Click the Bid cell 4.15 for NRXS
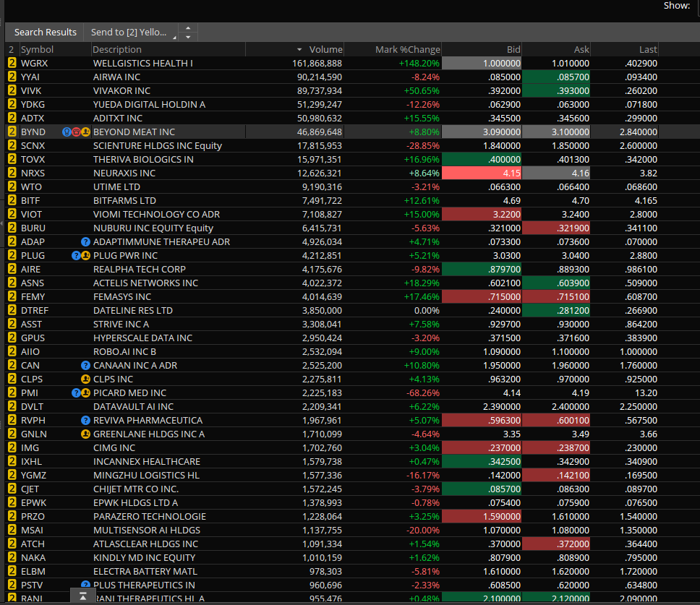Viewport: 700px width, 605px height. click(482, 173)
